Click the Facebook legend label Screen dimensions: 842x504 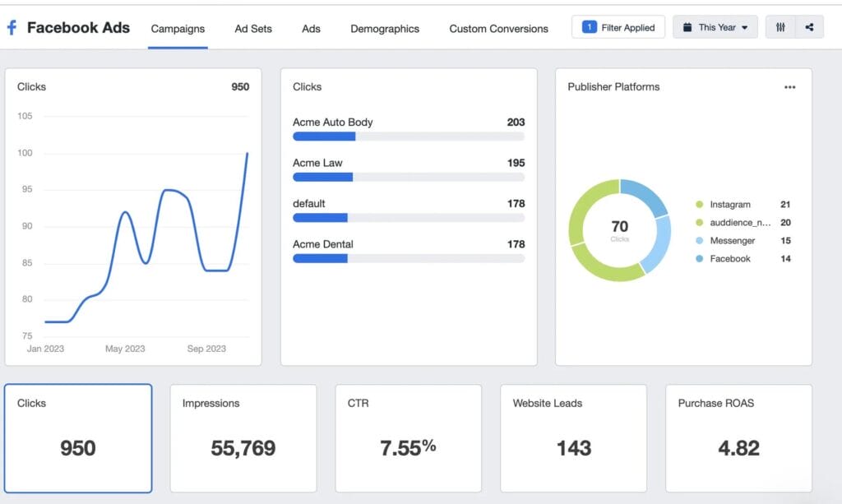tap(730, 259)
